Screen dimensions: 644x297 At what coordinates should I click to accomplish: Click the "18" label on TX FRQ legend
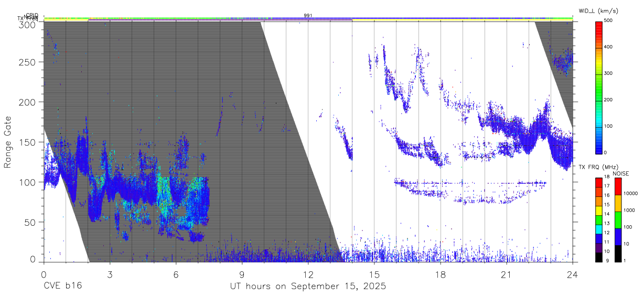607,177
